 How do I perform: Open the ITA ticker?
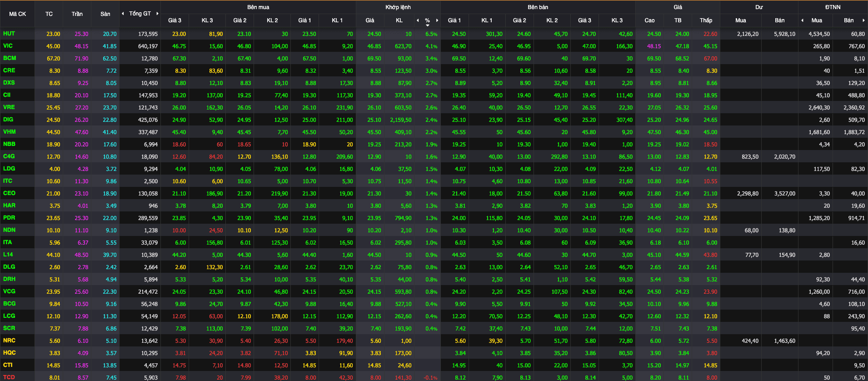pyautogui.click(x=7, y=242)
